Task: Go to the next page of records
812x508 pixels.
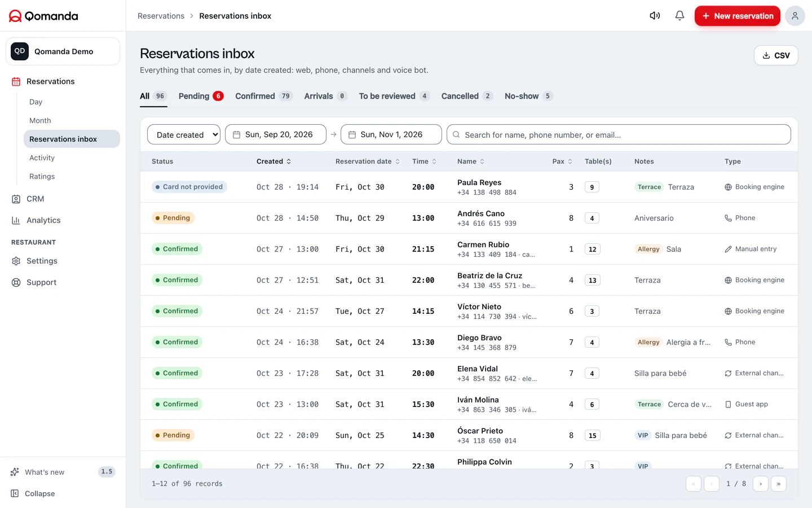Action: pos(761,484)
